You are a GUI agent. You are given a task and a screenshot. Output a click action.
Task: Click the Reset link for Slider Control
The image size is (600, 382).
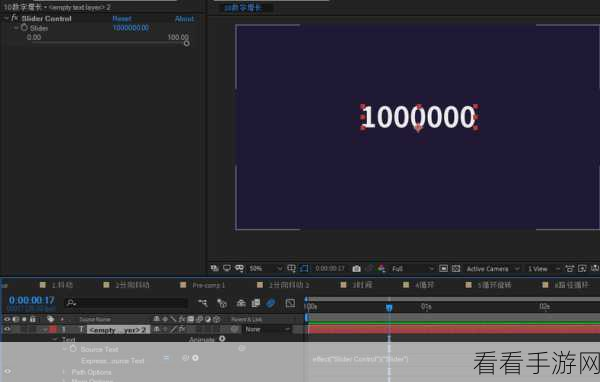122,19
